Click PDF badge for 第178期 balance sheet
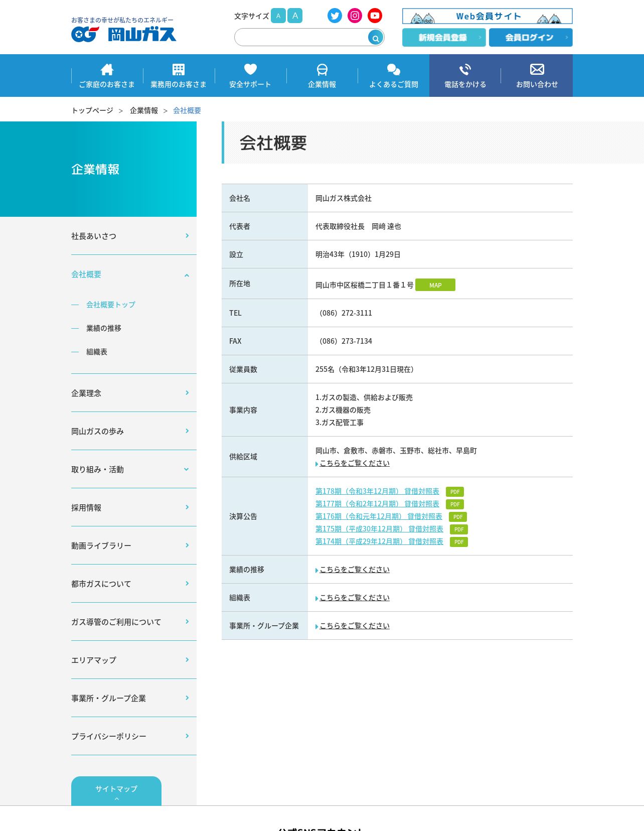The width and height of the screenshot is (644, 831). pyautogui.click(x=455, y=492)
